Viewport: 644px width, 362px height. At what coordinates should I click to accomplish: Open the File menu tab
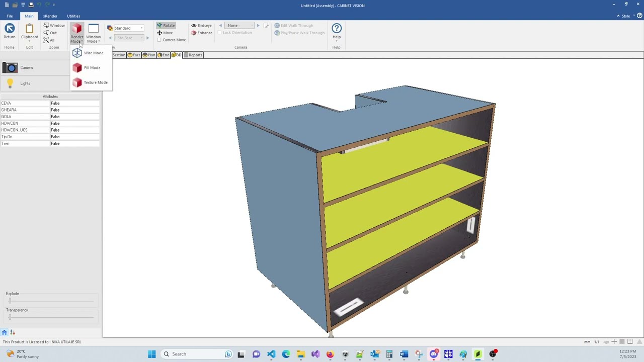pyautogui.click(x=10, y=16)
